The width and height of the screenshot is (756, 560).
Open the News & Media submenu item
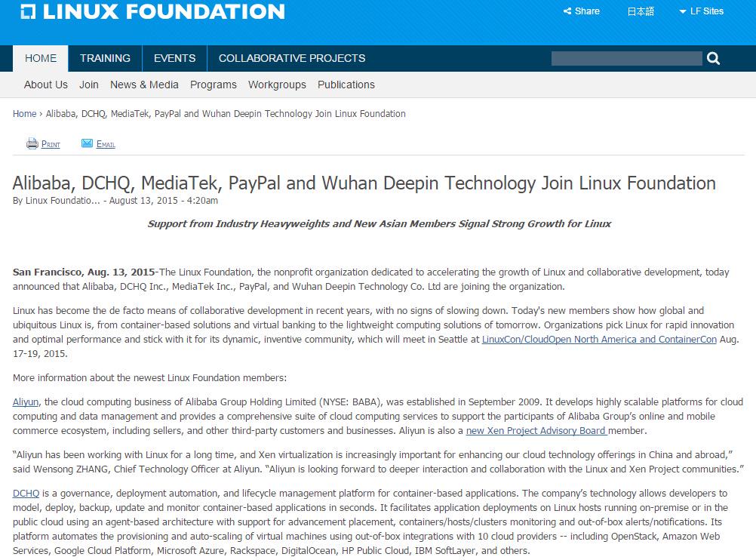point(144,85)
